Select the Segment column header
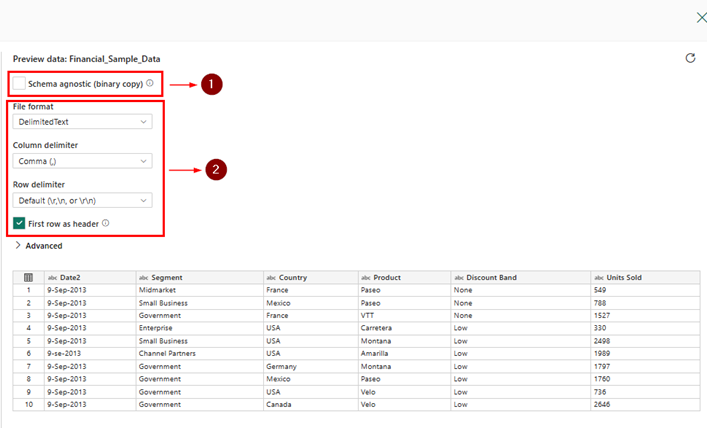This screenshot has height=428, width=707. (199, 277)
